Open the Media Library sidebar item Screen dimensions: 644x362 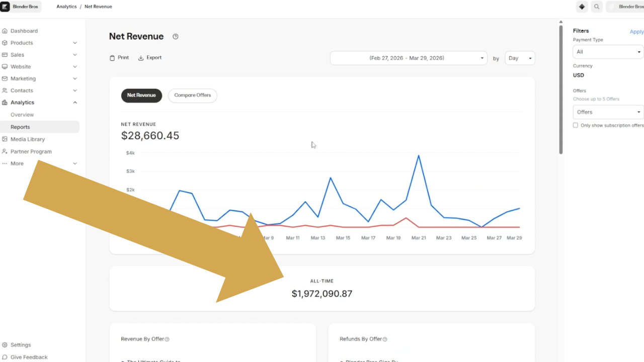28,139
